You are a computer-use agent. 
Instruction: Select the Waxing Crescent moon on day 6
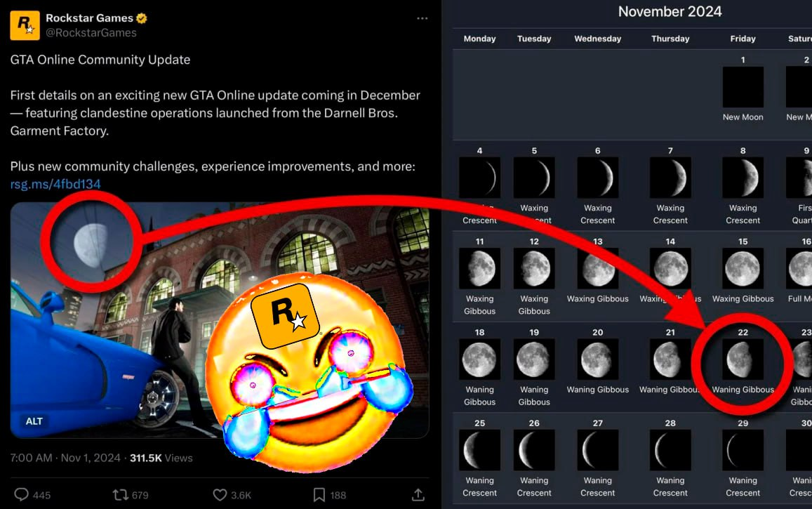tap(598, 178)
